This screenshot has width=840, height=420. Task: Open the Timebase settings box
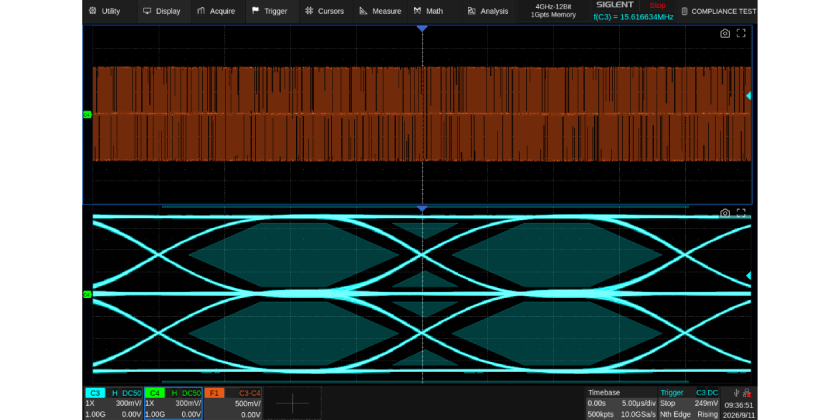pyautogui.click(x=620, y=403)
